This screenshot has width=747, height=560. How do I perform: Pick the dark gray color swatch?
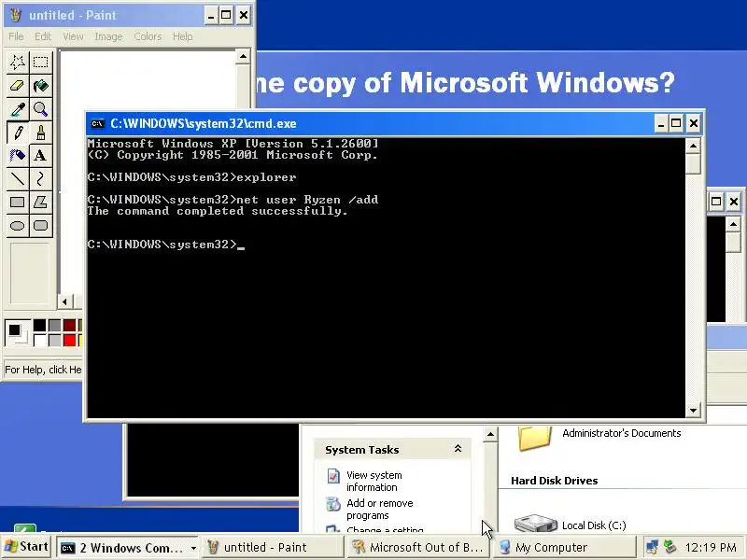coord(55,325)
